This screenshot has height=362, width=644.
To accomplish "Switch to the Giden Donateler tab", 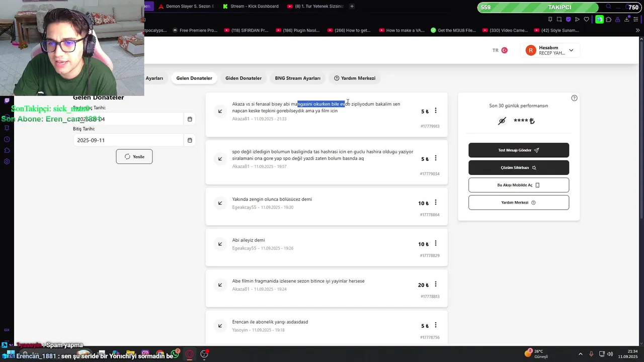I will tap(244, 78).
